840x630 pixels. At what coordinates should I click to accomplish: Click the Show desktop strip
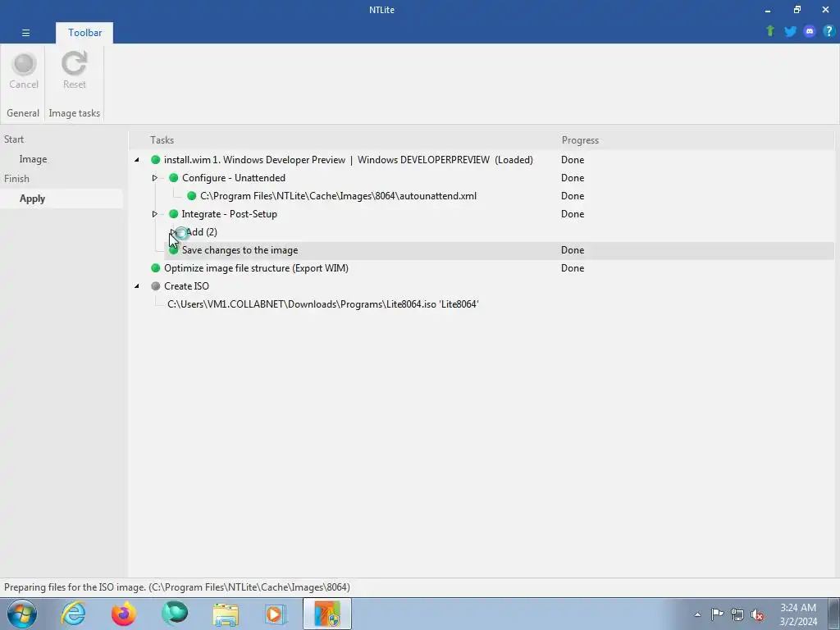[x=833, y=614]
